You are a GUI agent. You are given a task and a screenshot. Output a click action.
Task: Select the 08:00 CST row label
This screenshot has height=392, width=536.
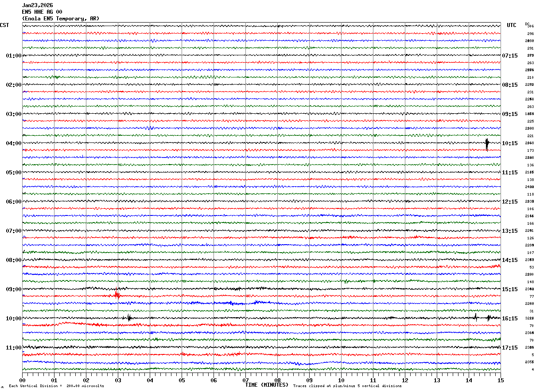14,260
